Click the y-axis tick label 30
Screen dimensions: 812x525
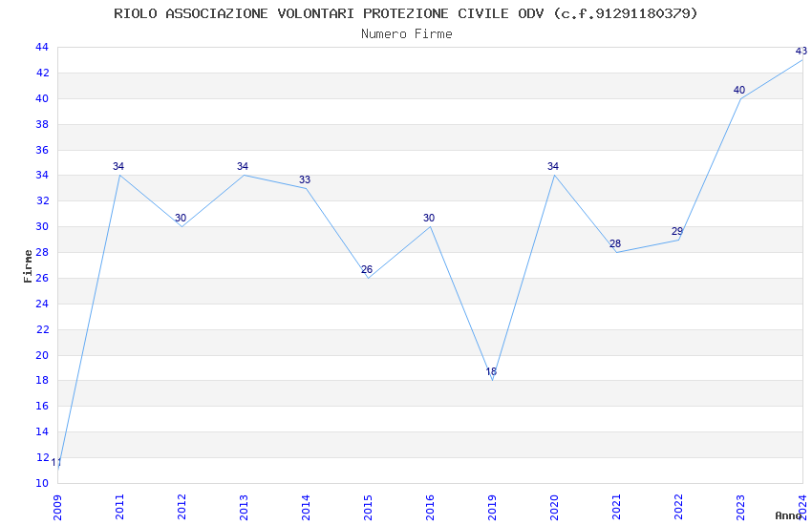click(x=42, y=226)
